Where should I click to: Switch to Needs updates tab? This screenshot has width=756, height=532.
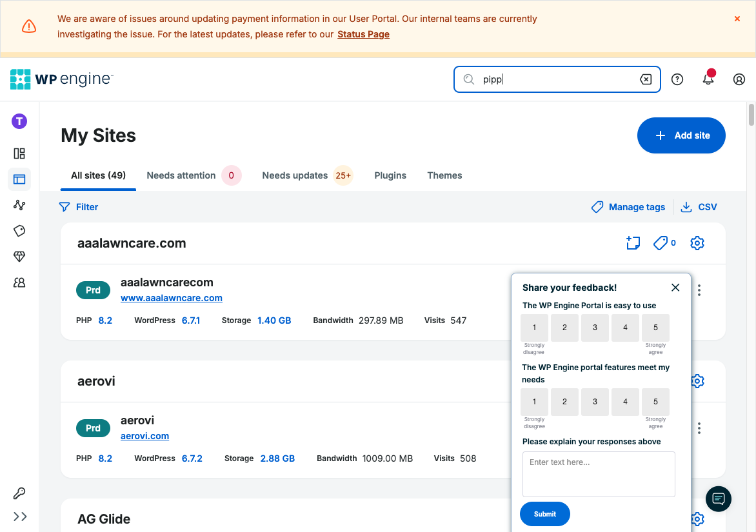[x=307, y=175]
